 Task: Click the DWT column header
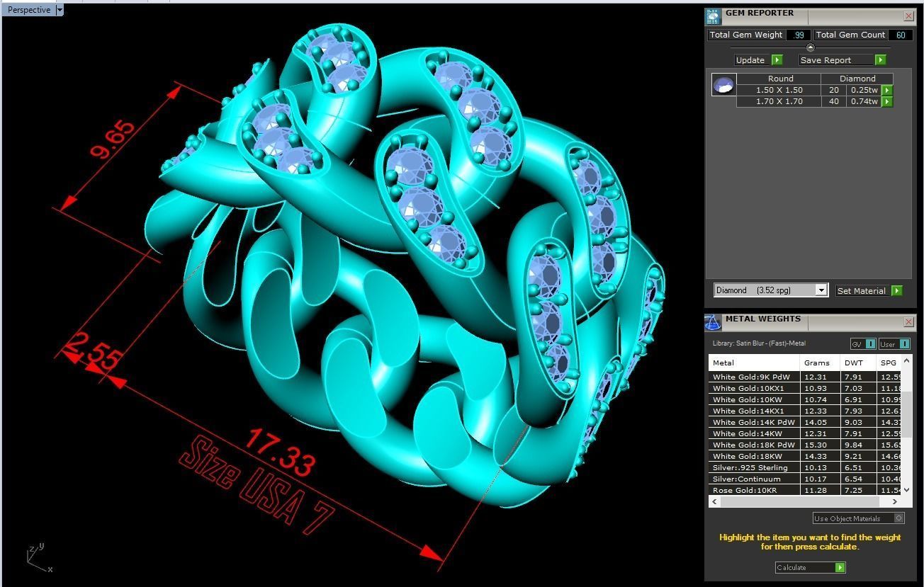(858, 363)
